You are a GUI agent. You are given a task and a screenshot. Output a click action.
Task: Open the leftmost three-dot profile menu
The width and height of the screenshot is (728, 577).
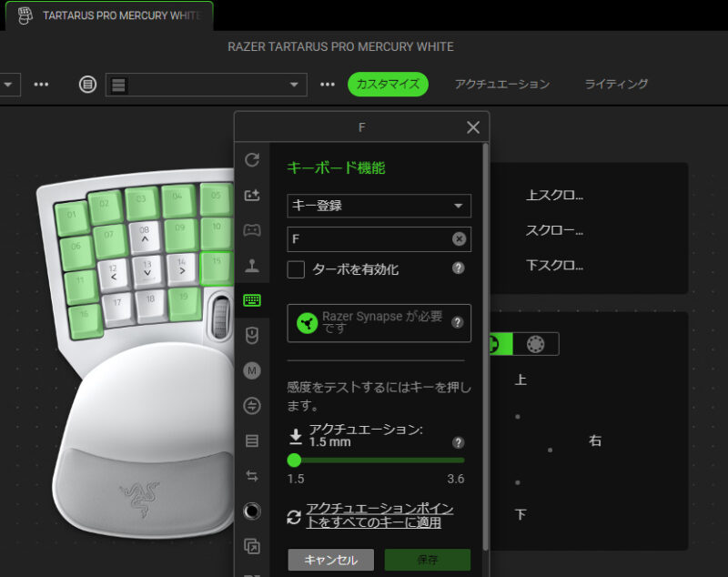(x=41, y=85)
